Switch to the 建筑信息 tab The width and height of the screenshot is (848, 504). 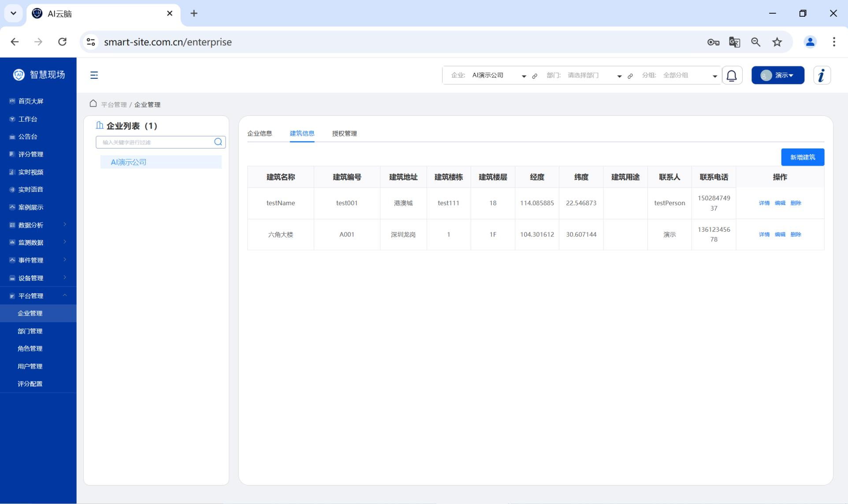point(302,133)
